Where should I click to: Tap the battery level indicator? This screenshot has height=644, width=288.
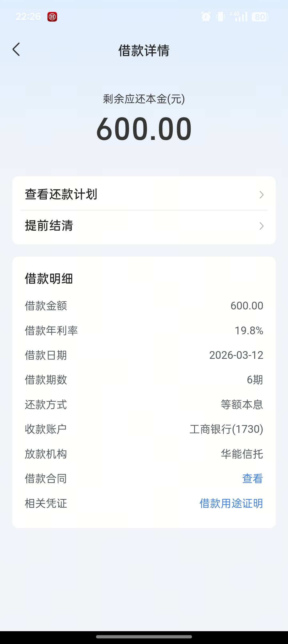260,17
